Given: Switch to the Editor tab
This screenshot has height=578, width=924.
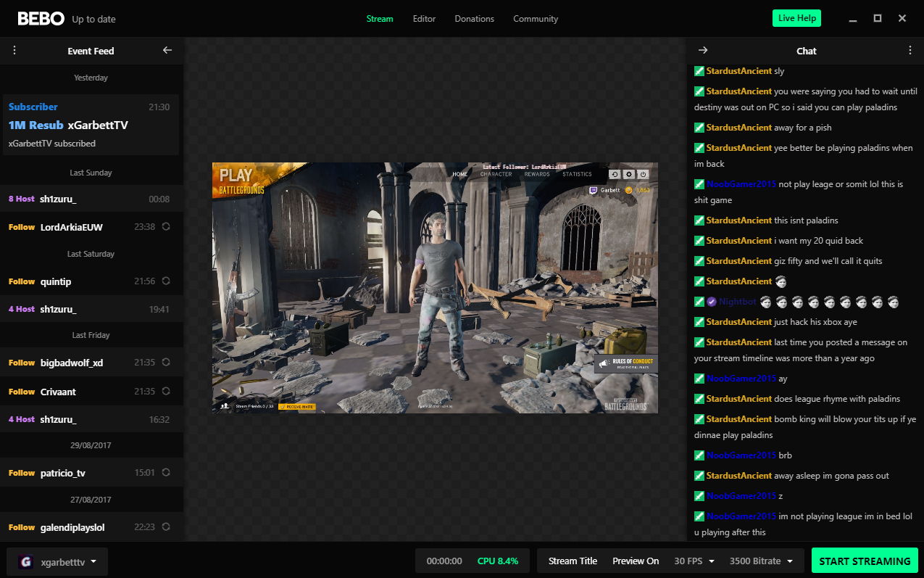Looking at the screenshot, I should [424, 19].
